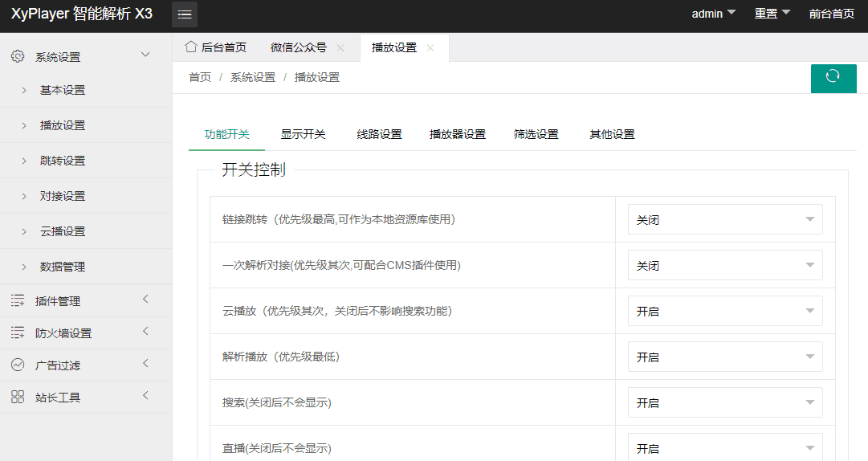Click the system settings gear icon

coord(17,56)
